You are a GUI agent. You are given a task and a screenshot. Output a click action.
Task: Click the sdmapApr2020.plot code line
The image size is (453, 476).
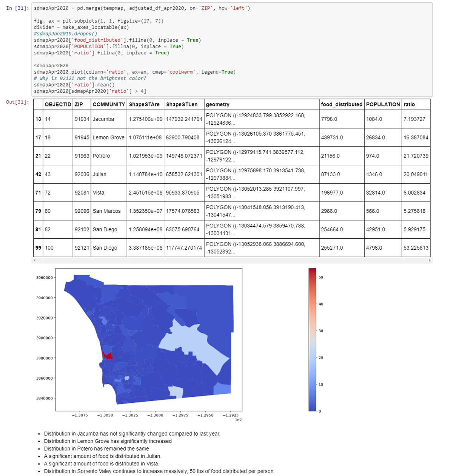(x=135, y=72)
